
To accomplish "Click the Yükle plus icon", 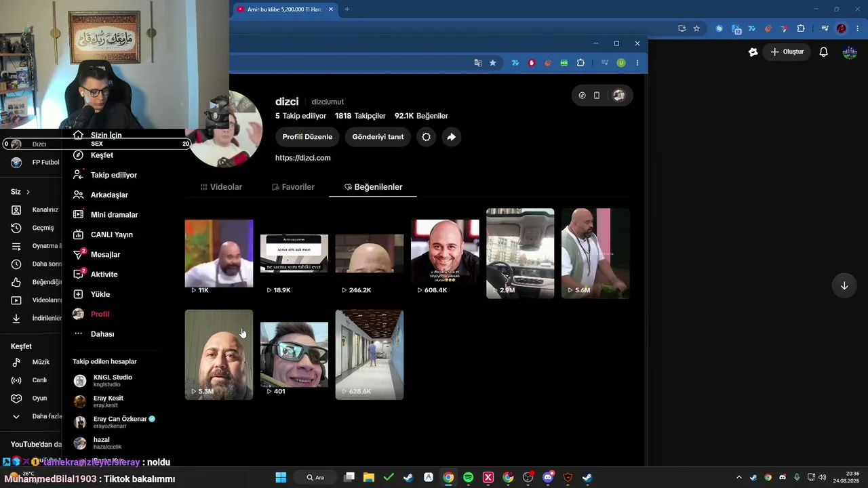I will click(x=78, y=294).
